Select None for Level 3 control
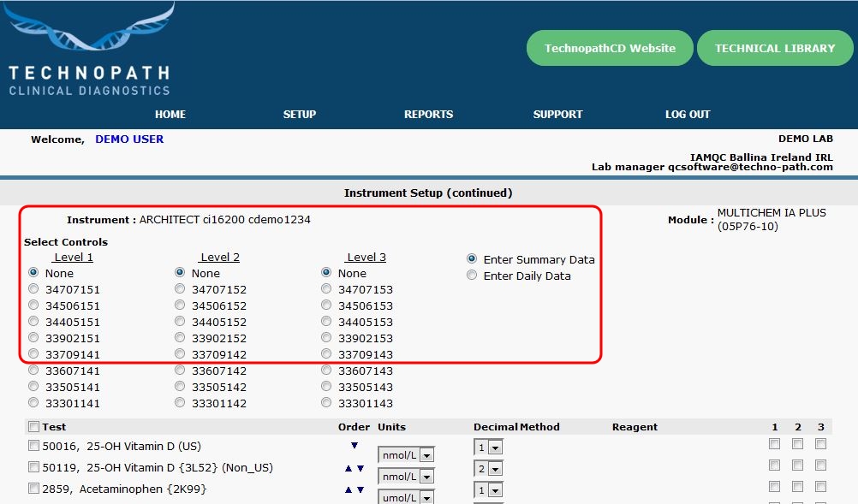This screenshot has width=858, height=504. [326, 272]
